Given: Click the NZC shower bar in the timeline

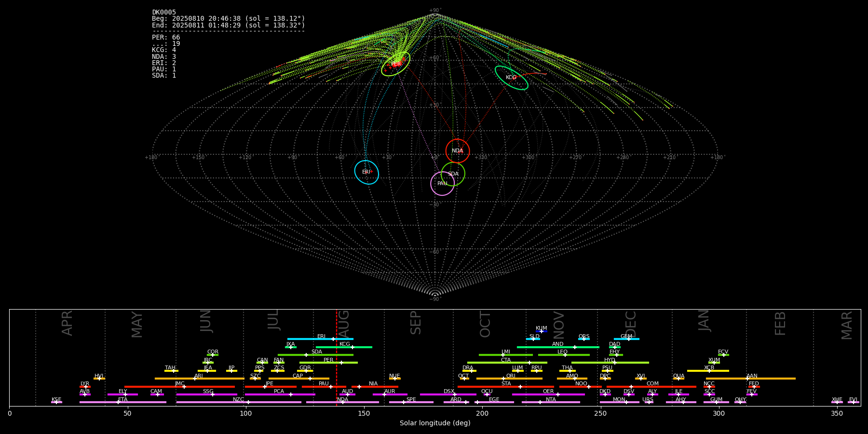Looking at the screenshot, I should [239, 402].
